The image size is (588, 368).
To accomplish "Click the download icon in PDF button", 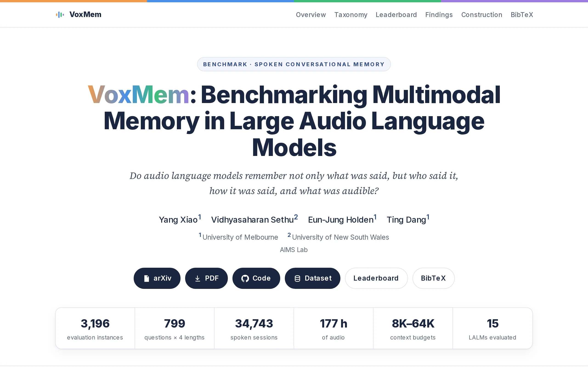I will (x=198, y=279).
